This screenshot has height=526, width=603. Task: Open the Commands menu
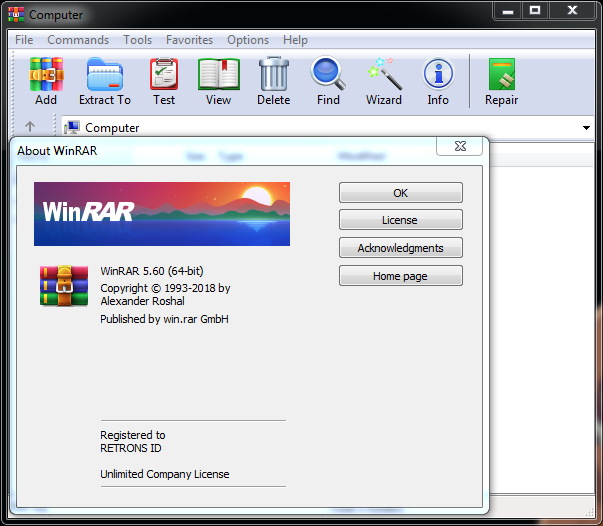pos(78,40)
